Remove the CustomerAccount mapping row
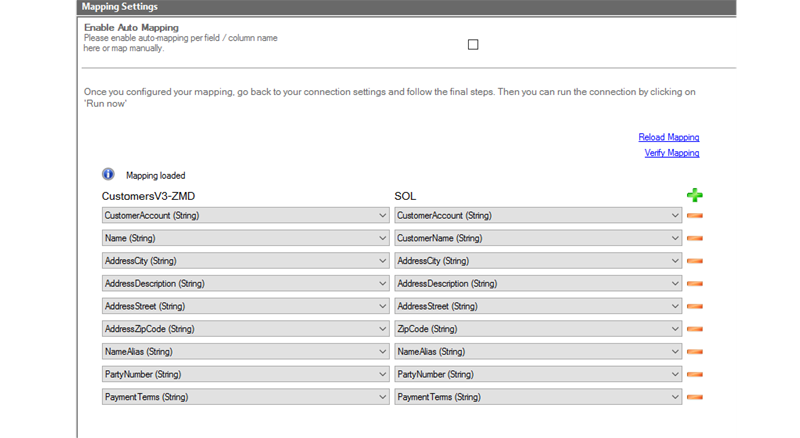The width and height of the screenshot is (800, 438). pos(695,215)
